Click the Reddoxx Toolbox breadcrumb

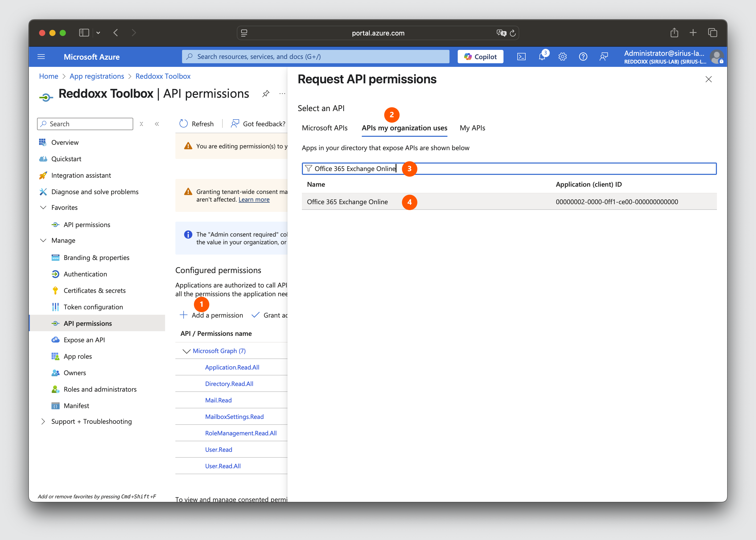coord(163,76)
